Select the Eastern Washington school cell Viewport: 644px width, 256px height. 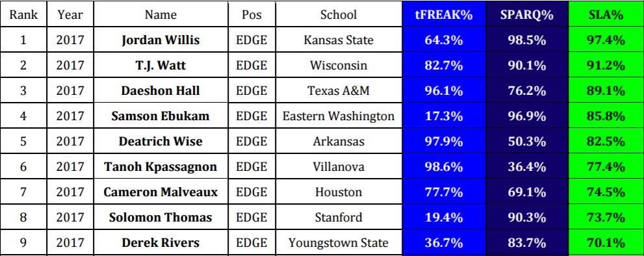coord(339,116)
